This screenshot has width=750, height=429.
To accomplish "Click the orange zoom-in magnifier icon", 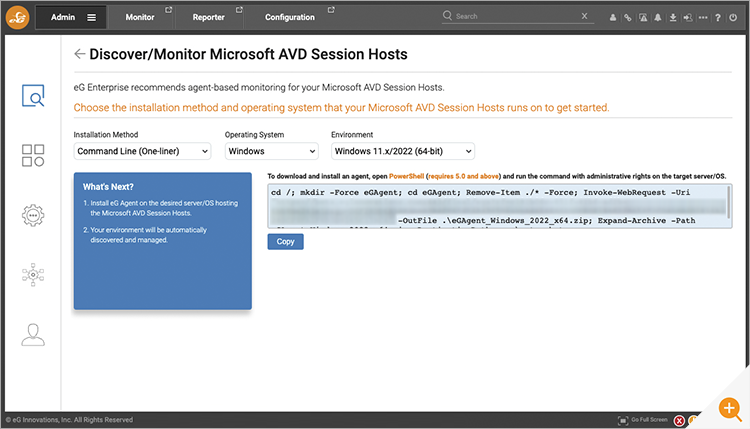I will 730,409.
